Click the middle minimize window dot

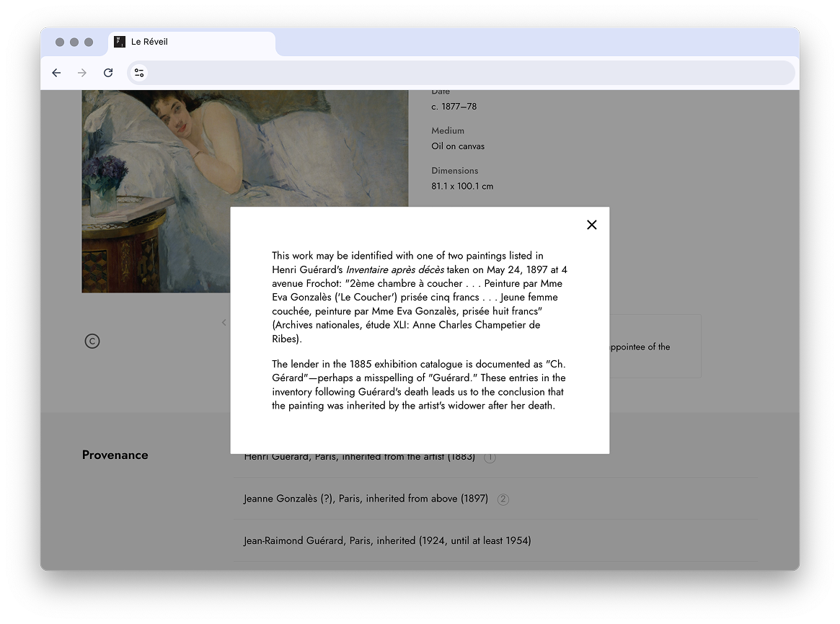(74, 43)
